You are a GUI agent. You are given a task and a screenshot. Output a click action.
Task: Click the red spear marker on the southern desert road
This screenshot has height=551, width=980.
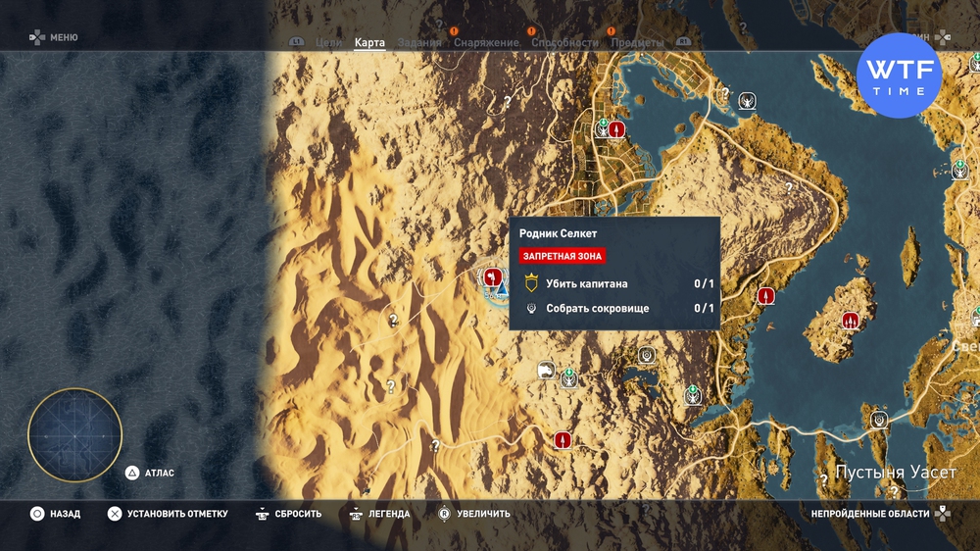tap(563, 439)
